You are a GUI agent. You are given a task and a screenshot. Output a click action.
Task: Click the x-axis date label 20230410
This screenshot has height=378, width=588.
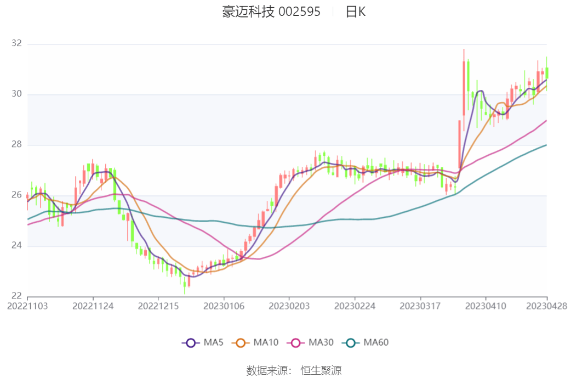(x=486, y=306)
